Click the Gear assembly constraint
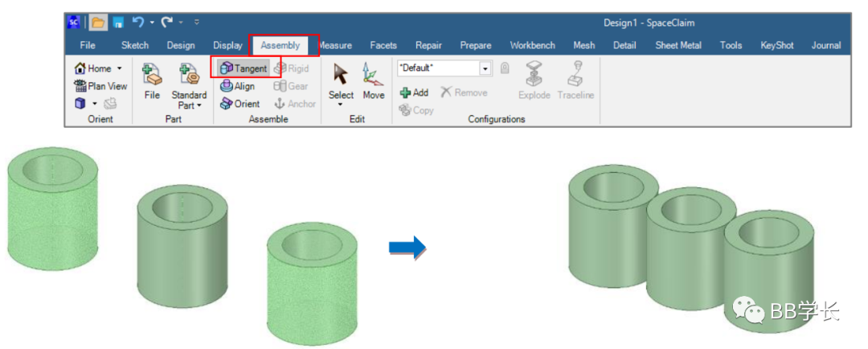The height and width of the screenshot is (349, 868). point(291,86)
